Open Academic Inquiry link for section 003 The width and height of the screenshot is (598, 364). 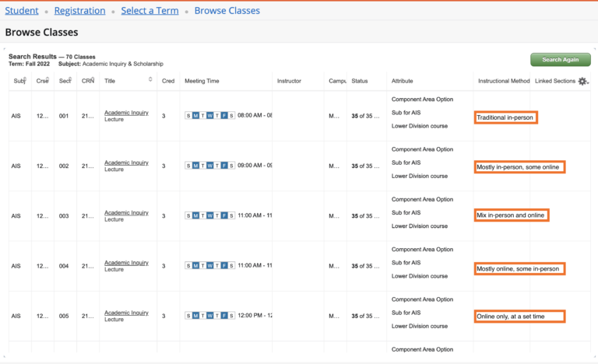[126, 212]
